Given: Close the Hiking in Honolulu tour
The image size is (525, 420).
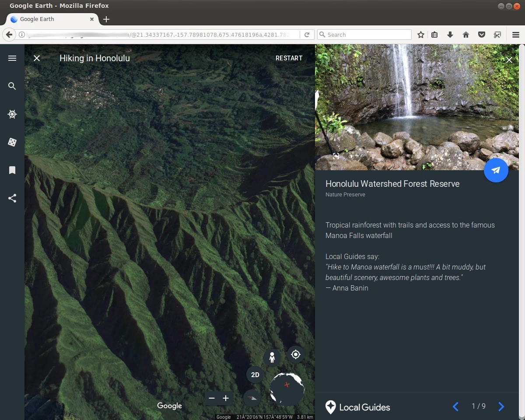Looking at the screenshot, I should point(37,58).
